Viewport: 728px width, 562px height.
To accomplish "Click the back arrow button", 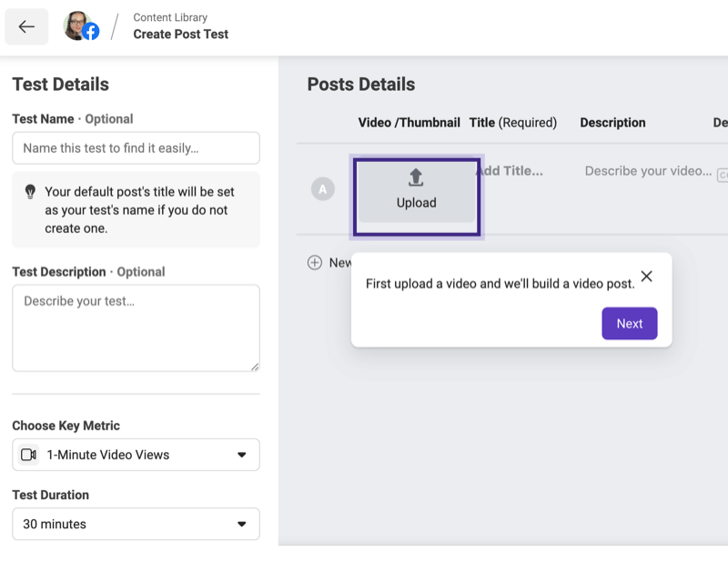I will point(26,26).
